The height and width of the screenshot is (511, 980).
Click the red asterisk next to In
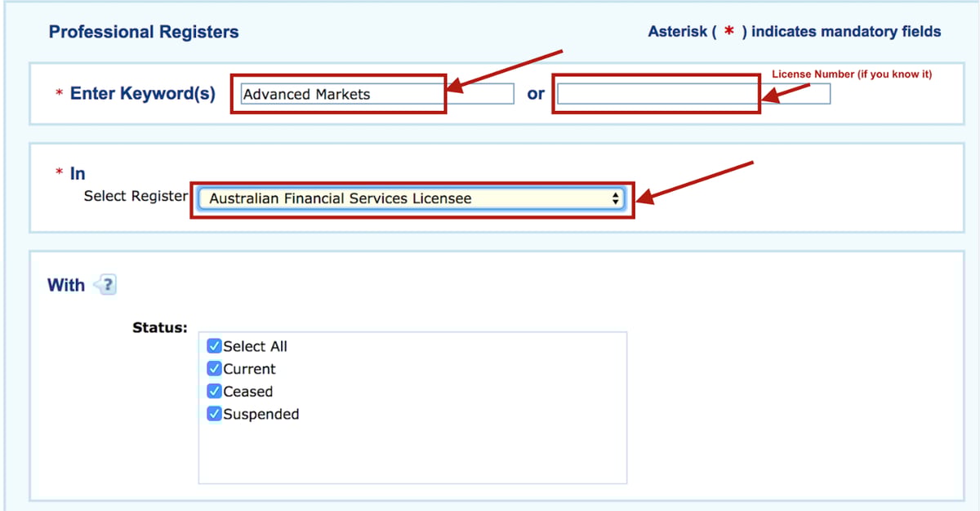point(59,171)
